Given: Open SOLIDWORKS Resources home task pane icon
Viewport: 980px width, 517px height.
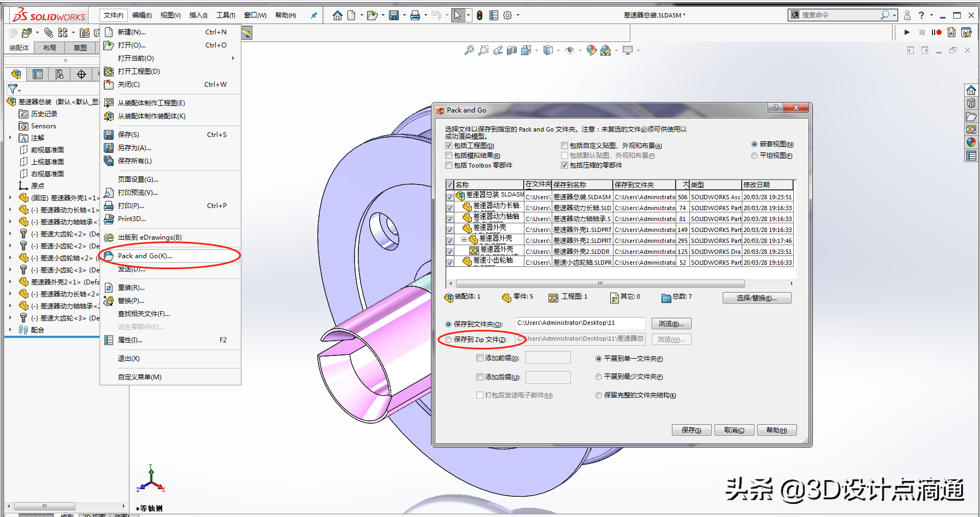Looking at the screenshot, I should tap(971, 90).
